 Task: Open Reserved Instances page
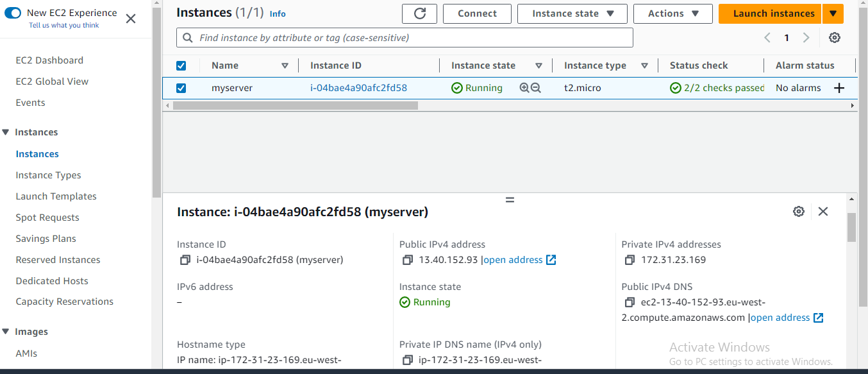[58, 260]
